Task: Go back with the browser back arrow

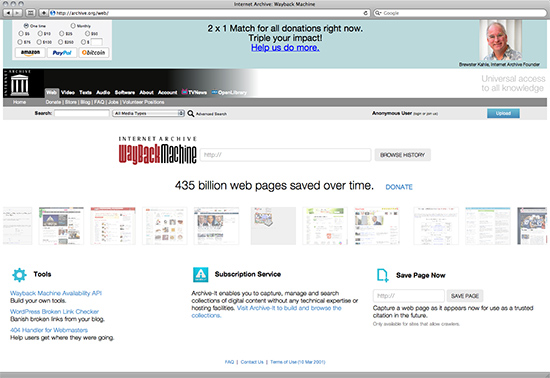Action: (x=8, y=13)
